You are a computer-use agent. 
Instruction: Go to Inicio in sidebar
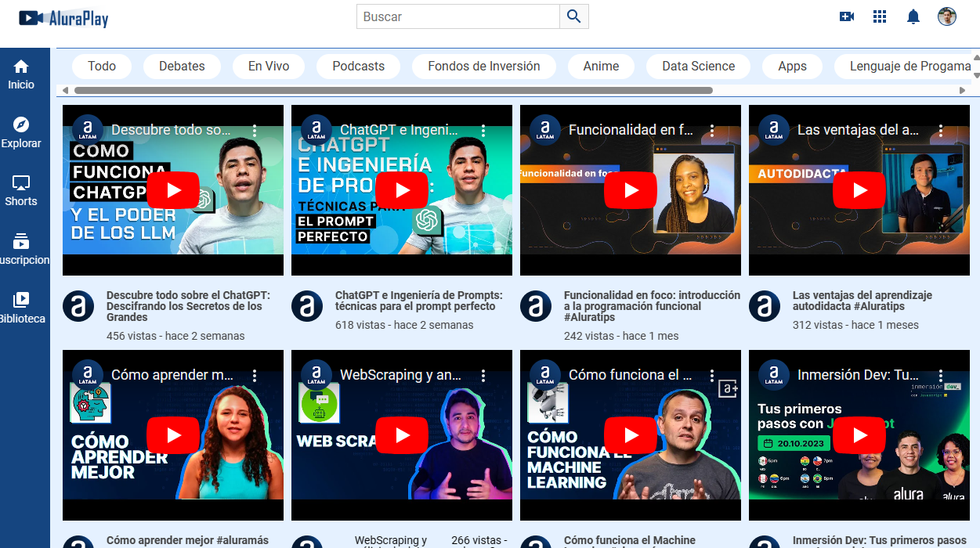click(21, 74)
